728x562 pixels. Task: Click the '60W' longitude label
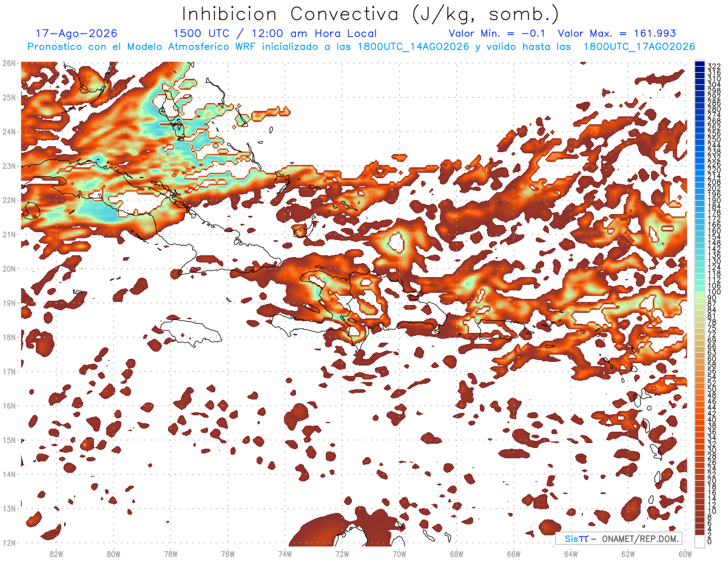[685, 554]
